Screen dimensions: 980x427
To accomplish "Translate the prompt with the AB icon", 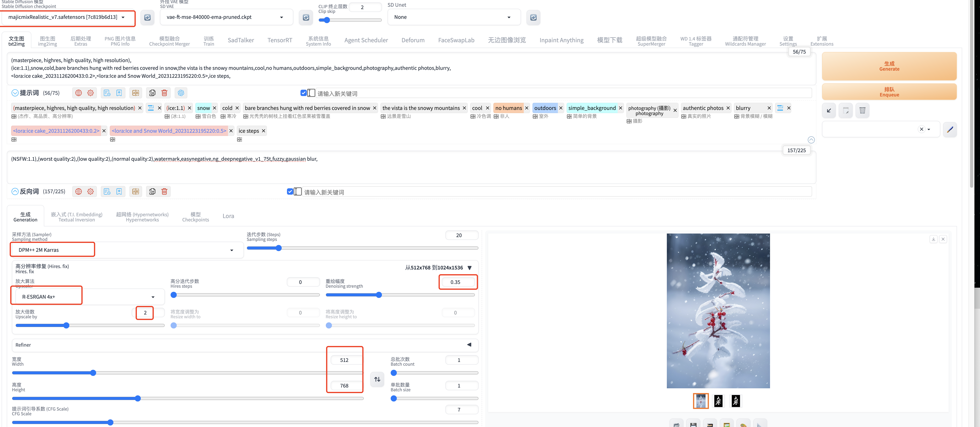I will tap(136, 93).
